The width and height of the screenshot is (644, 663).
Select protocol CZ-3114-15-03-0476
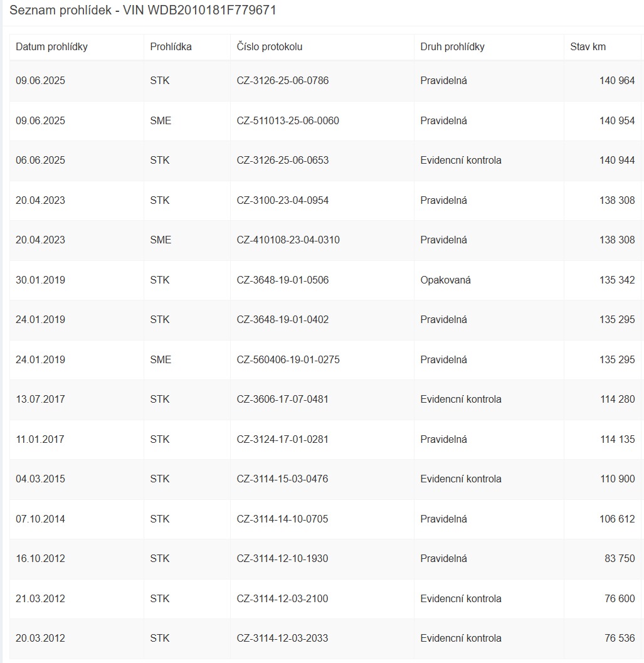coord(282,479)
